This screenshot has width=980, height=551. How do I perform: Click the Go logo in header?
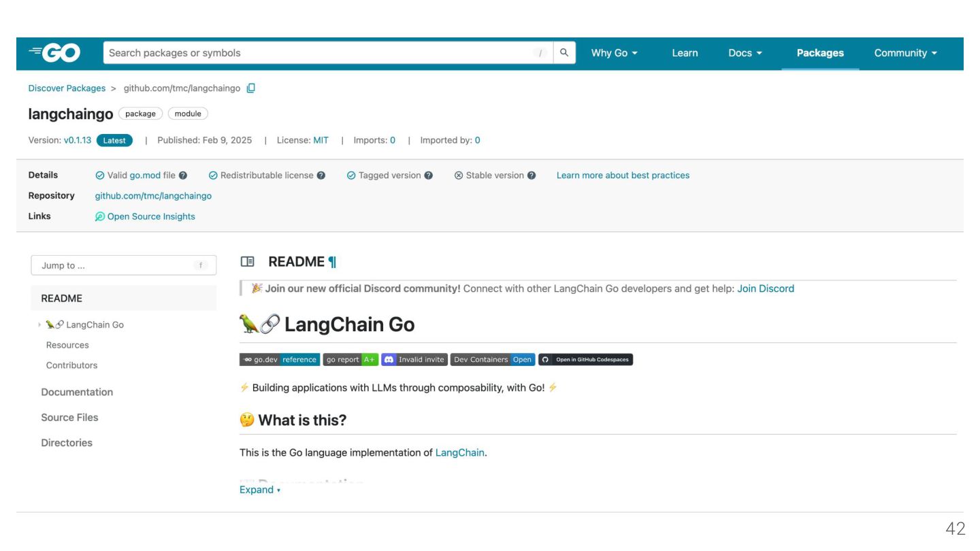point(54,53)
